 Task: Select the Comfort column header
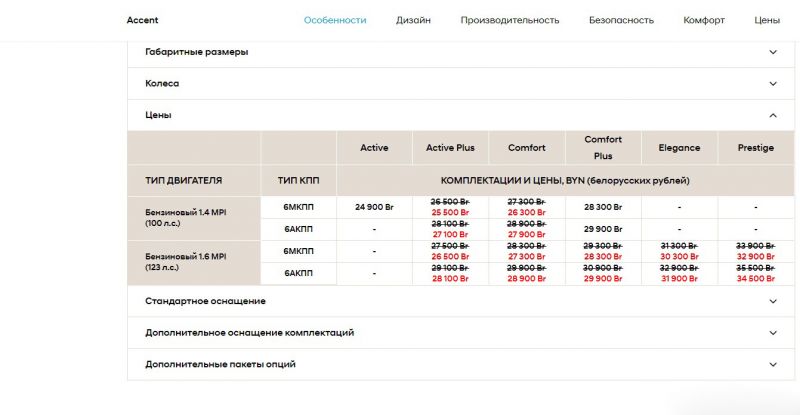pyautogui.click(x=527, y=148)
